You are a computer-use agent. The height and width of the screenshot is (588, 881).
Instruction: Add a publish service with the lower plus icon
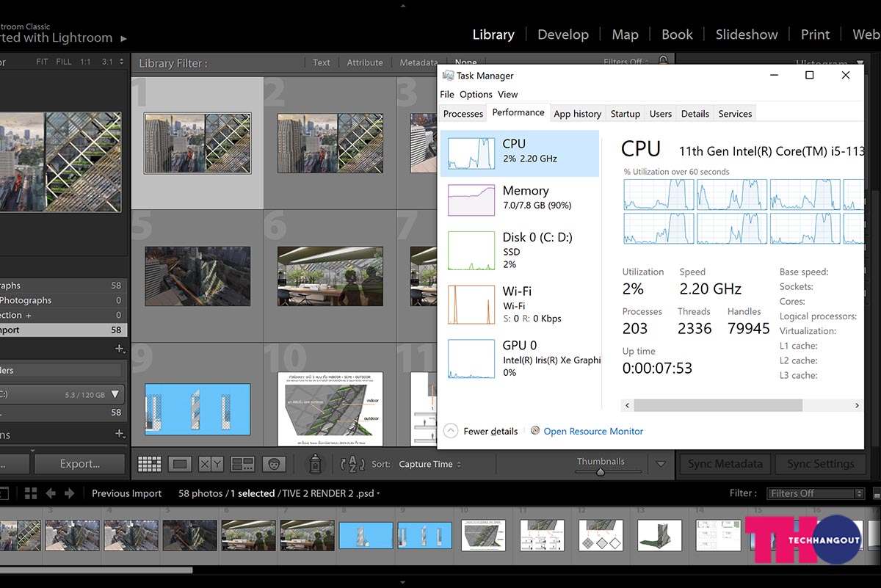click(x=120, y=435)
